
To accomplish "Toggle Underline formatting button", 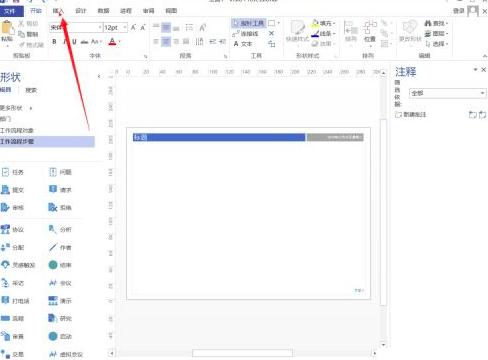I will (x=74, y=42).
